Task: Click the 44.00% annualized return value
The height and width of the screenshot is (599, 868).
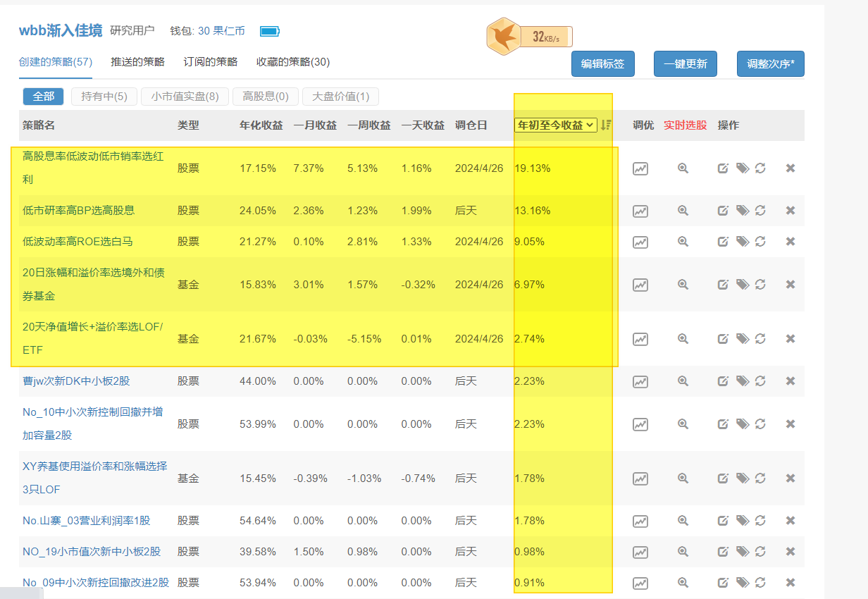Action: [x=258, y=381]
